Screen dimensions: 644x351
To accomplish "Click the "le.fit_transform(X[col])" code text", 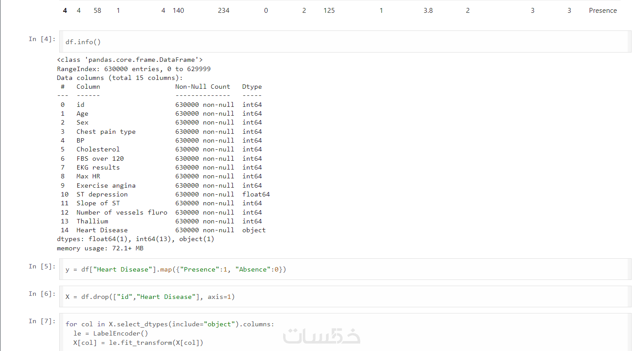I will 156,343.
